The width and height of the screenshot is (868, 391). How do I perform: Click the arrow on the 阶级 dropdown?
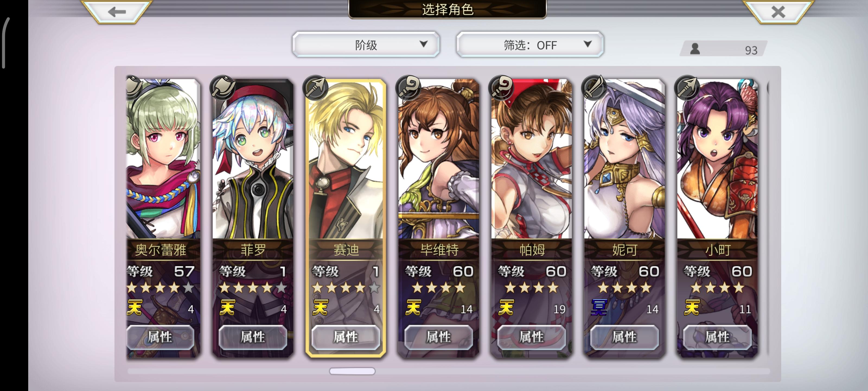point(423,44)
